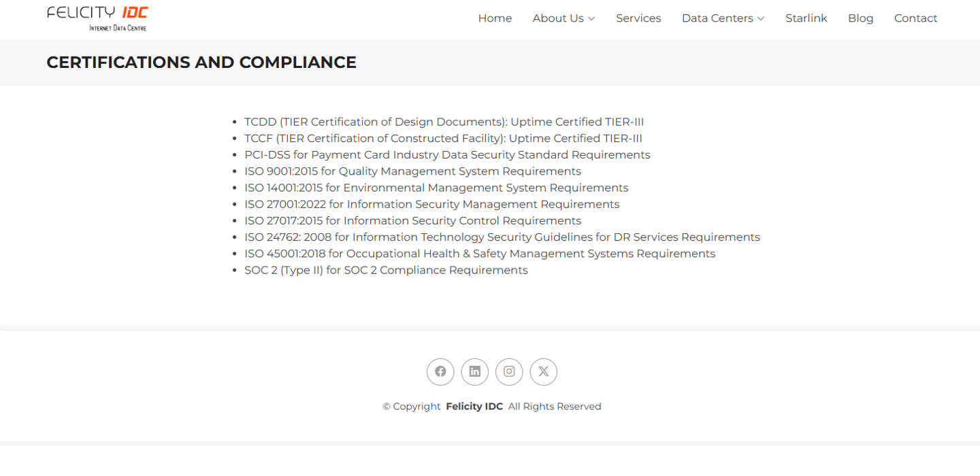Expand the Data Centers dropdown menu
Screen dimensions: 980x476
(723, 18)
